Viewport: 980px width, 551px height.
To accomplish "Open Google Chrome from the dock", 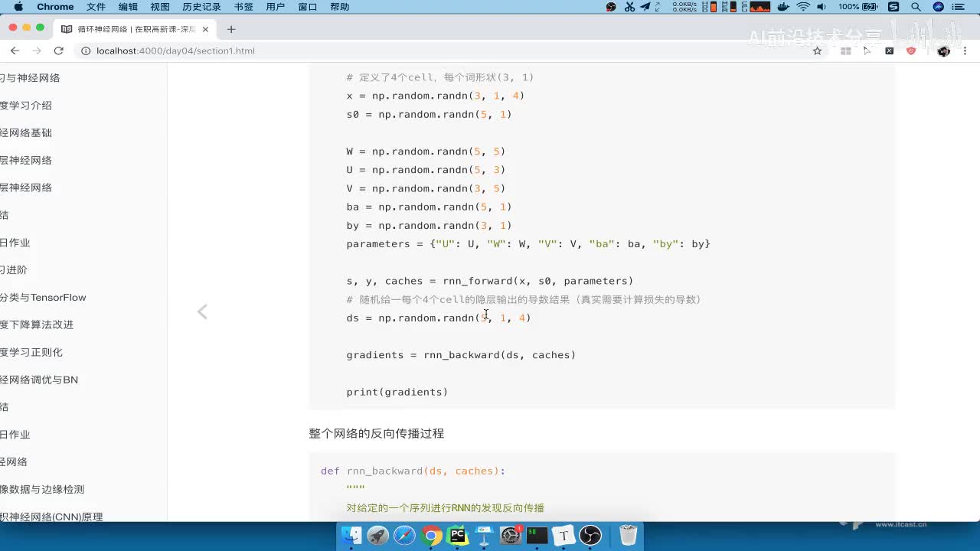I will point(432,535).
